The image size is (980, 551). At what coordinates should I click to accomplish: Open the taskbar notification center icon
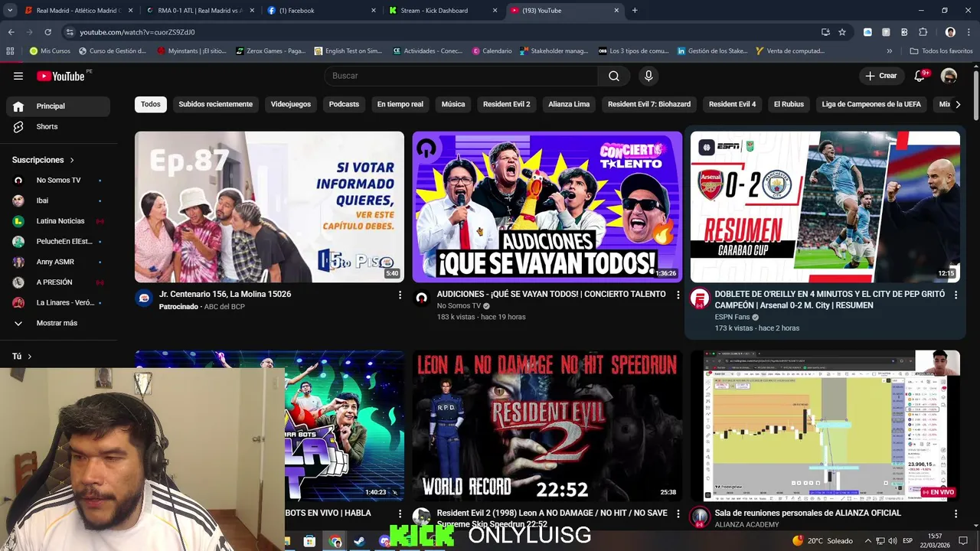point(963,541)
